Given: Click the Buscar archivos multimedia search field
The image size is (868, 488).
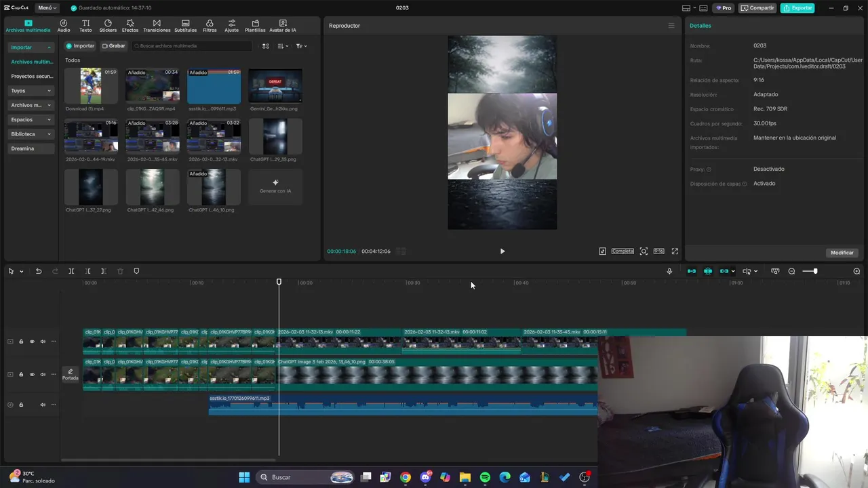Looking at the screenshot, I should (x=192, y=46).
